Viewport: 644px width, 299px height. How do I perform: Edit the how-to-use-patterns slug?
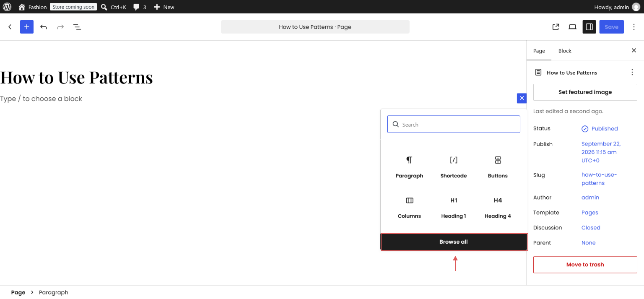click(x=599, y=179)
